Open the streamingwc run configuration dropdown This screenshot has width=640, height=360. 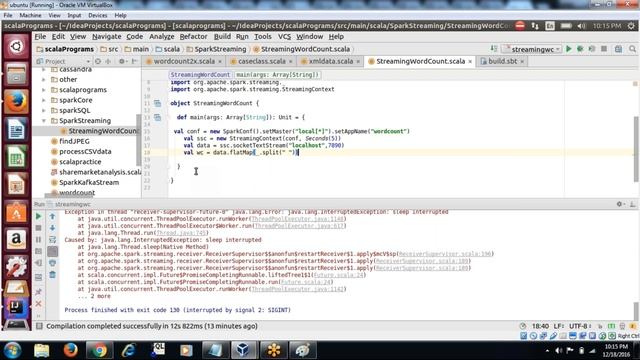point(532,49)
